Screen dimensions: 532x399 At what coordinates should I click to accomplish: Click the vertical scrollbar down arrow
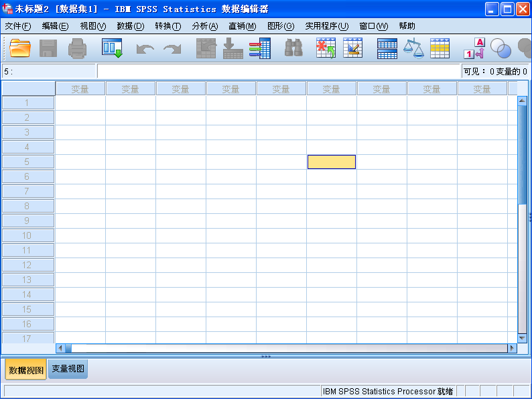point(522,338)
